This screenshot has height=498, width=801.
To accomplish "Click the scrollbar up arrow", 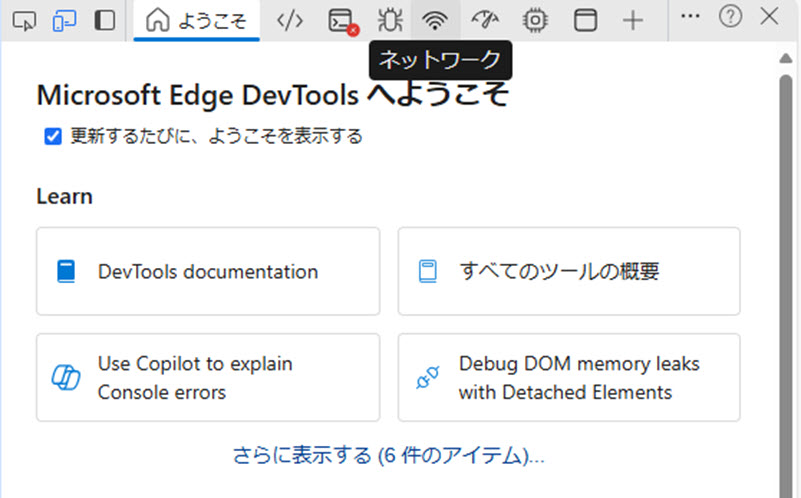I will (786, 58).
